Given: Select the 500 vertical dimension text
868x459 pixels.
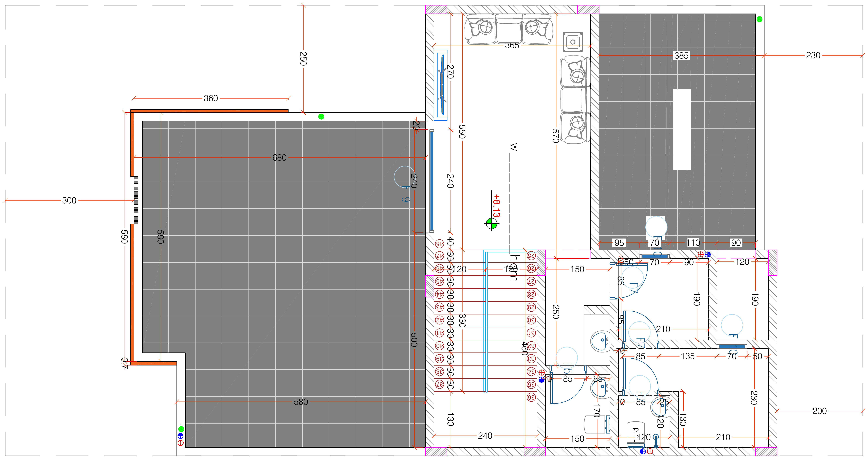Looking at the screenshot, I should click(x=414, y=340).
